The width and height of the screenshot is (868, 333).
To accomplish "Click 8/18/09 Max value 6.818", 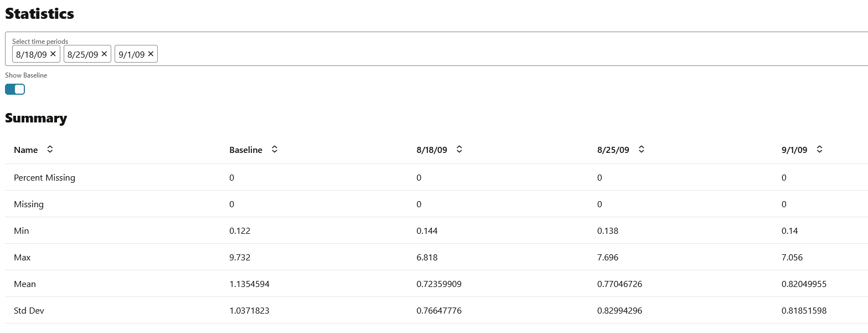I will 427,258.
